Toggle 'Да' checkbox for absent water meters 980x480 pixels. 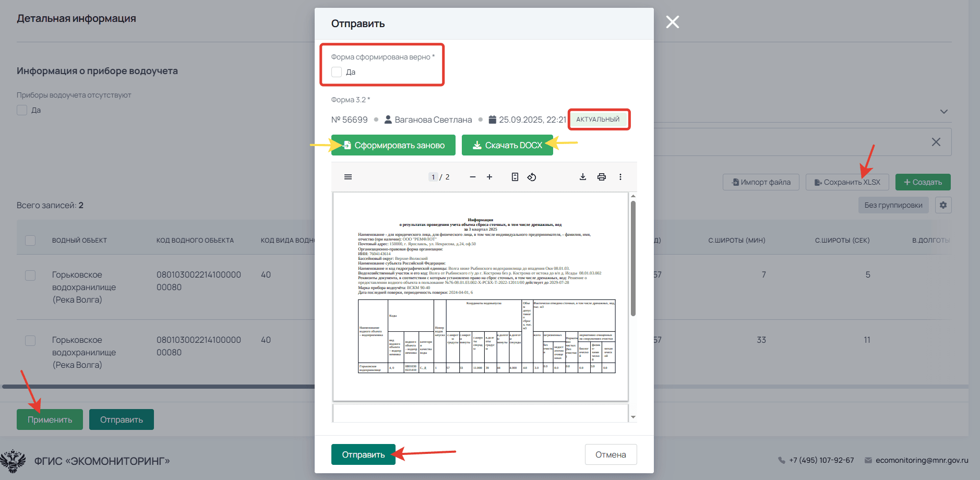tap(22, 110)
